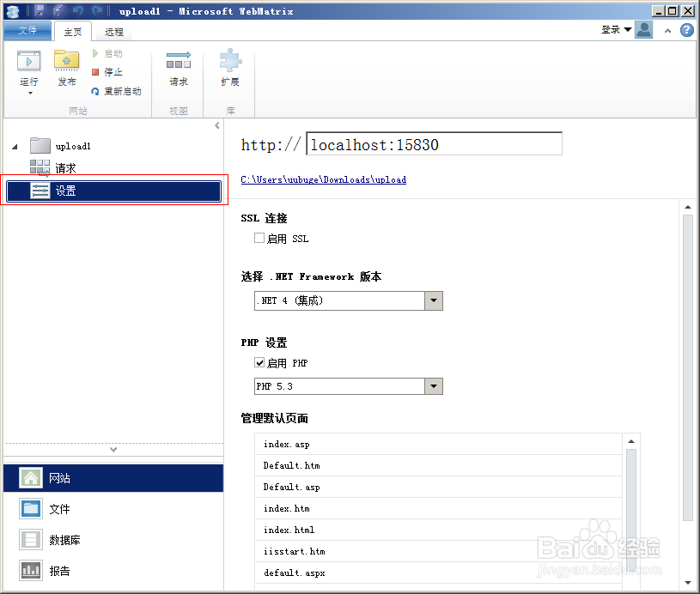Open the Sign in (登录) dropdown
Screen dimensions: 700x594
pyautogui.click(x=617, y=30)
